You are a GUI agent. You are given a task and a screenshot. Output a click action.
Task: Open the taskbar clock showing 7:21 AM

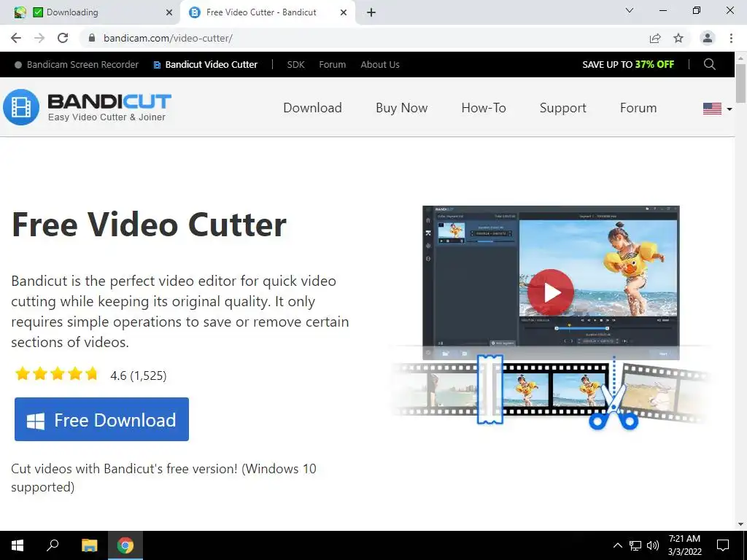point(684,545)
